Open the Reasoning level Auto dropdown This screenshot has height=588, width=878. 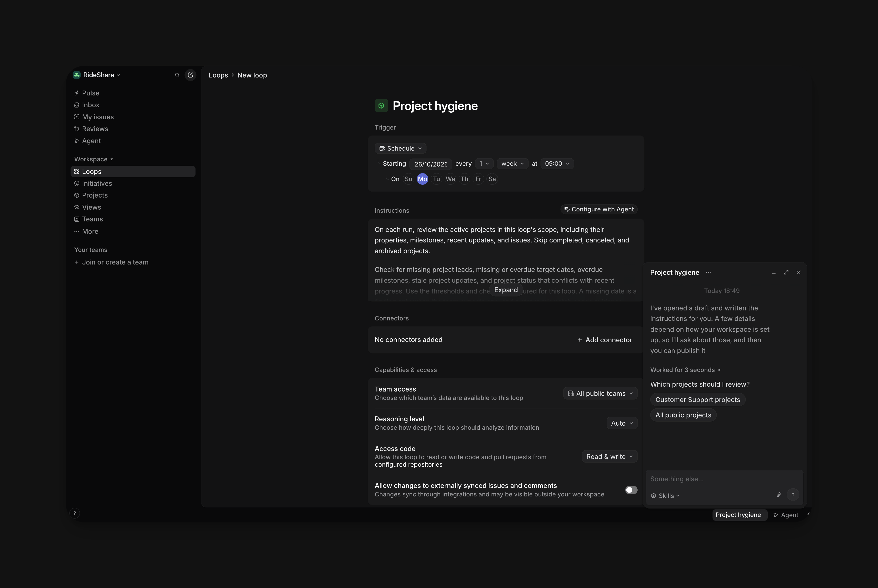[622, 423]
